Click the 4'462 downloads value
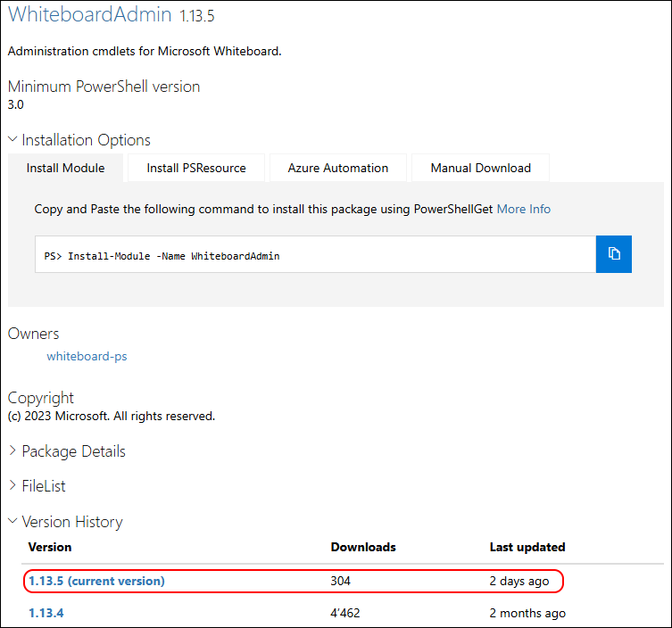The width and height of the screenshot is (672, 628). [345, 613]
